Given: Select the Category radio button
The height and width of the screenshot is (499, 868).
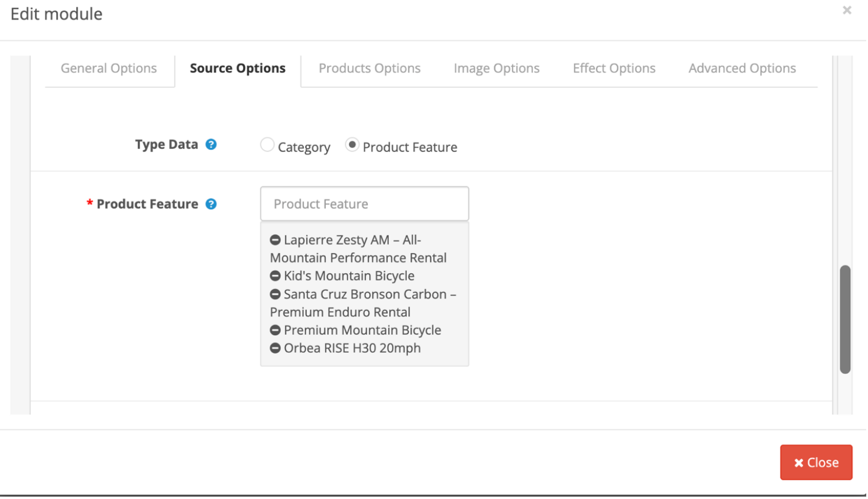Looking at the screenshot, I should pos(267,145).
